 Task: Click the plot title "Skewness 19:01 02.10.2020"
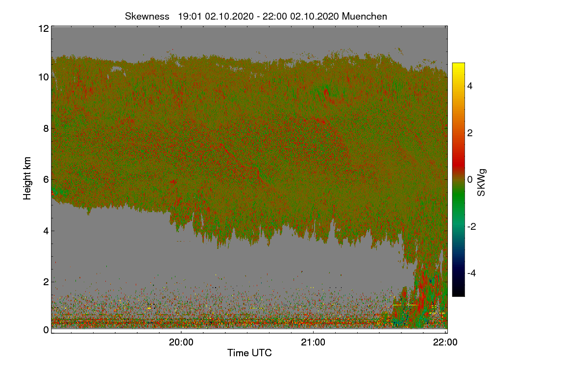[189, 16]
